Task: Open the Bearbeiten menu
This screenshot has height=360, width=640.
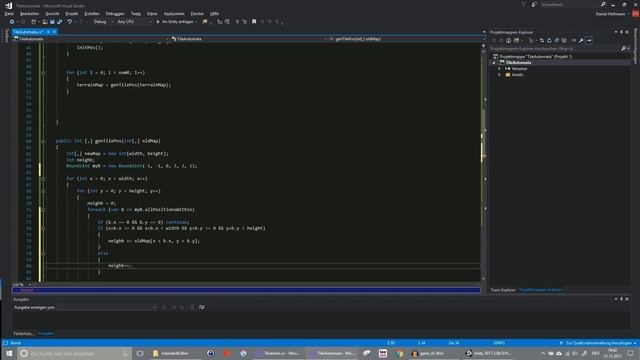Action: tap(29, 13)
